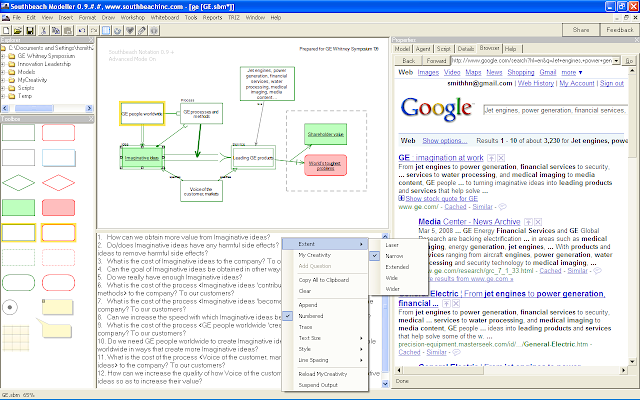
Task: Open the 'GE : imagination at work' result link
Action: [441, 158]
